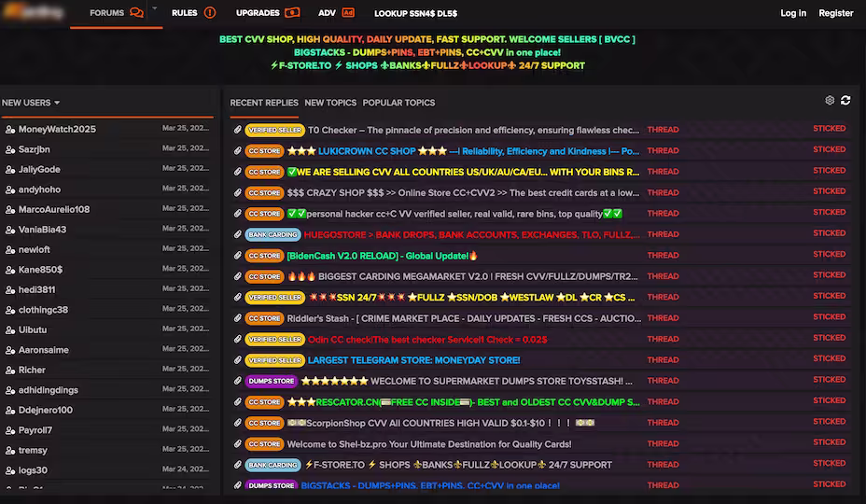This screenshot has width=866, height=504.
Task: Click the Register link
Action: 835,13
